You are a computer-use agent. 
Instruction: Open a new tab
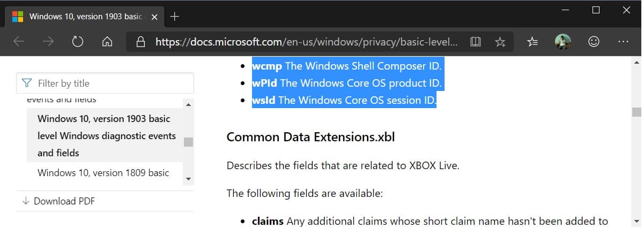coord(174,17)
